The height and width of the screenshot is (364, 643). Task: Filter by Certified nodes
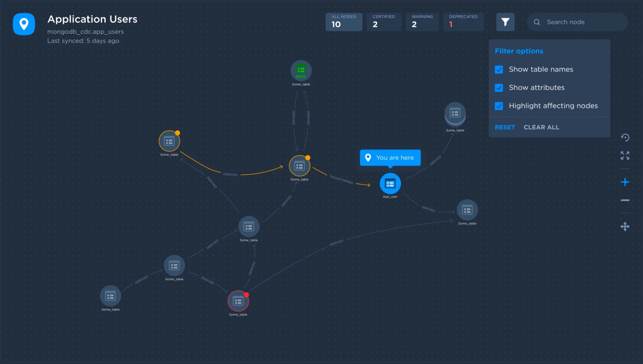coord(384,22)
